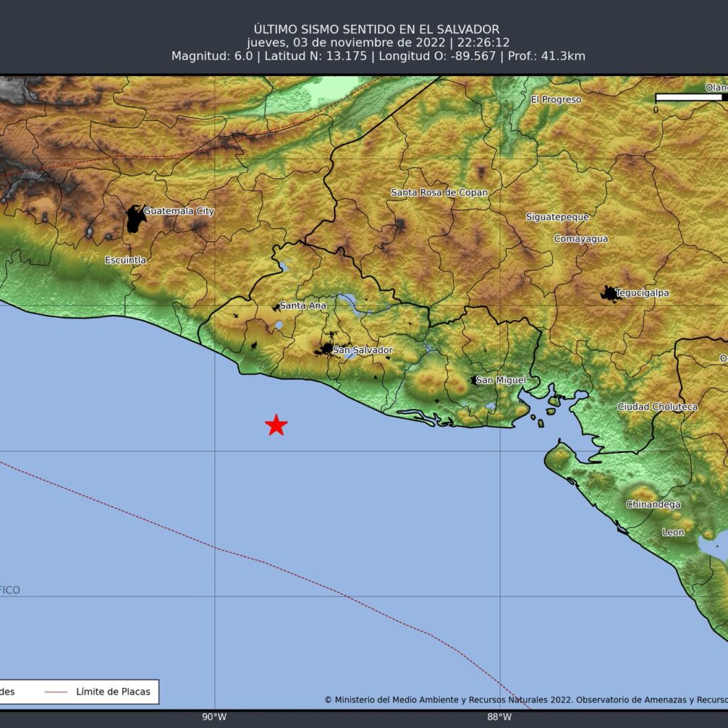Select the Siguatepeque city label

557,217
